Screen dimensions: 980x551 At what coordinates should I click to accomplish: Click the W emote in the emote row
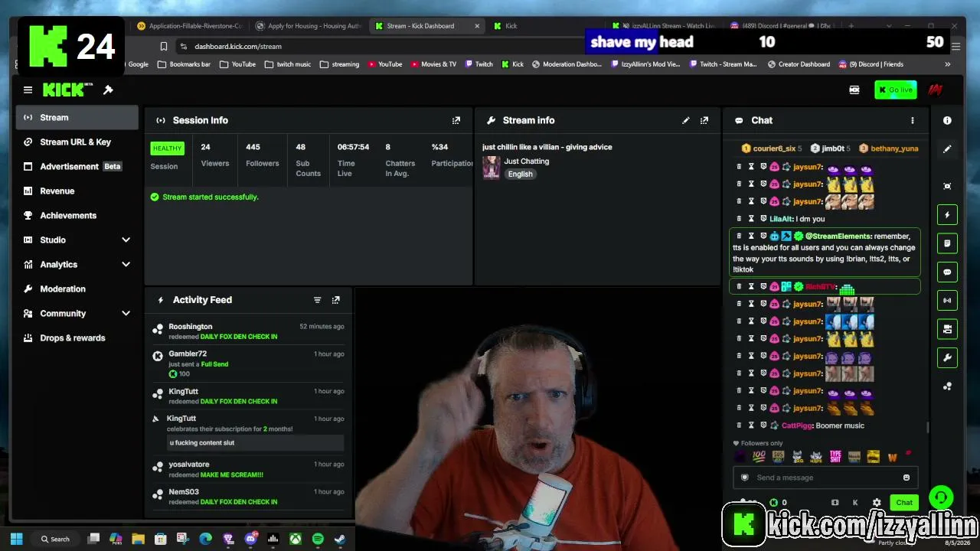tap(892, 457)
